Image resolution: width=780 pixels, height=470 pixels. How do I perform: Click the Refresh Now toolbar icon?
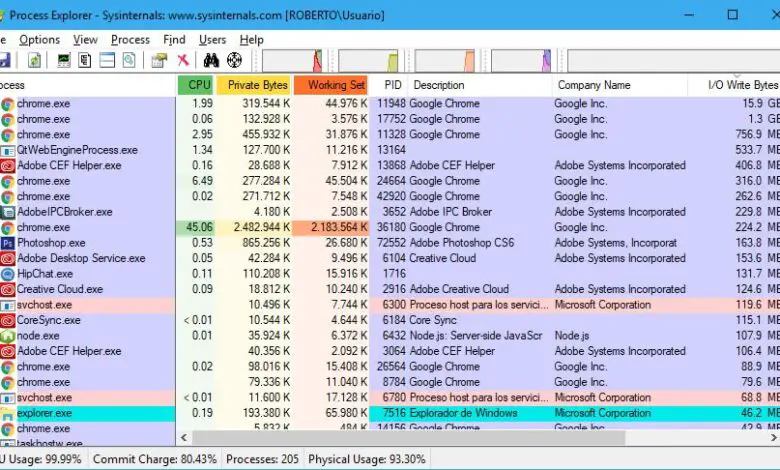coord(34,60)
